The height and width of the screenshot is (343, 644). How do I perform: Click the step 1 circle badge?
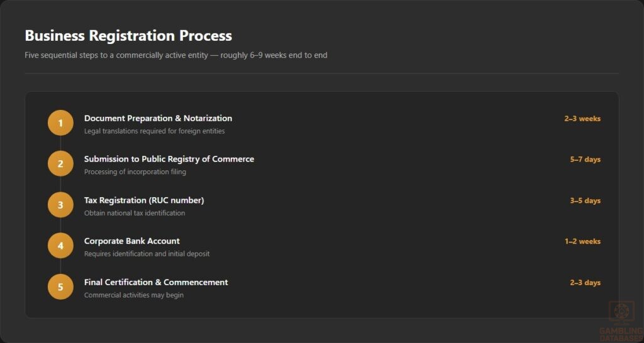point(60,122)
